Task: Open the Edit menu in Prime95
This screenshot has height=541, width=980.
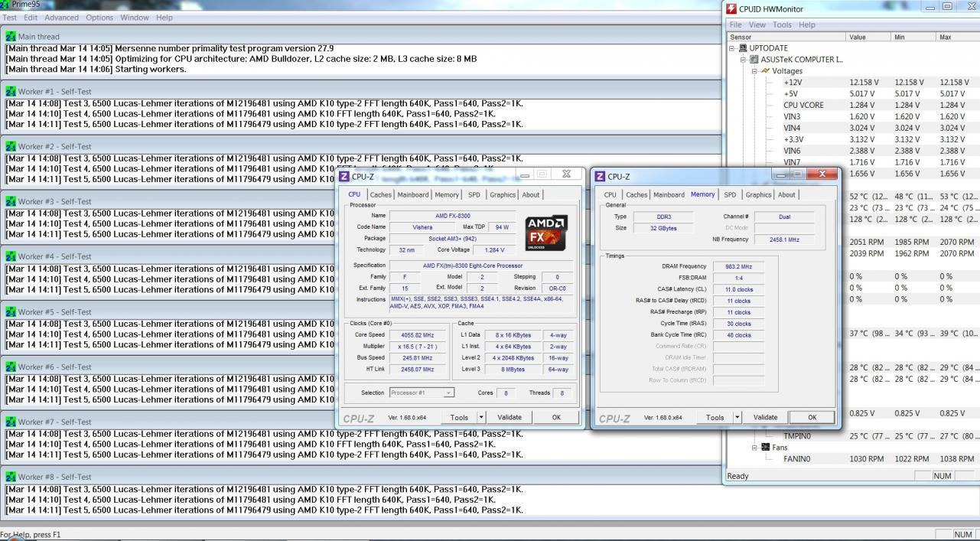Action: click(x=31, y=18)
